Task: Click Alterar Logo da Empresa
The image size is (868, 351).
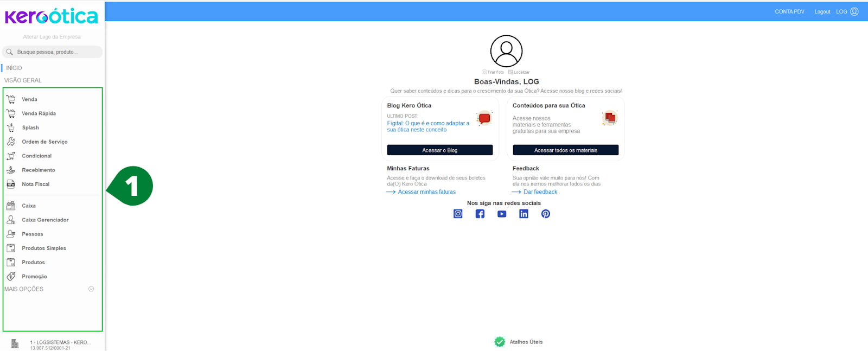Action: click(52, 37)
